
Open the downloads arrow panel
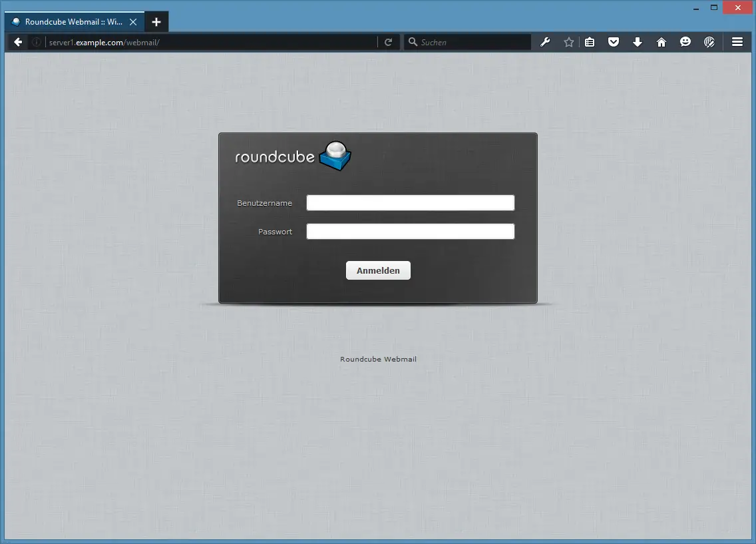638,42
